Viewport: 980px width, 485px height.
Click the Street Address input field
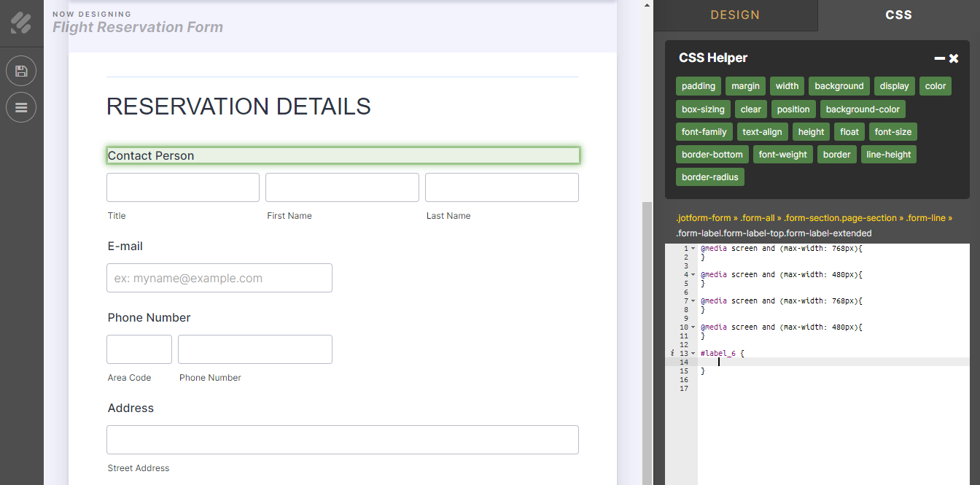343,440
